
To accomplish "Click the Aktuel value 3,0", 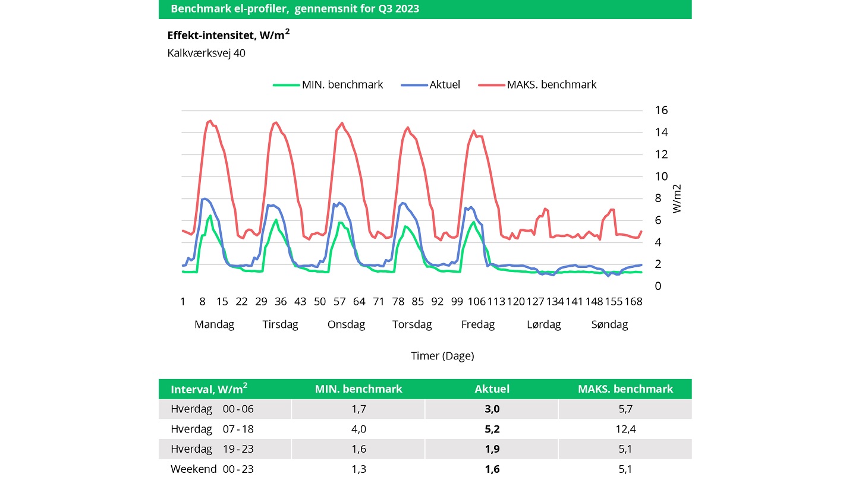I will 492,409.
